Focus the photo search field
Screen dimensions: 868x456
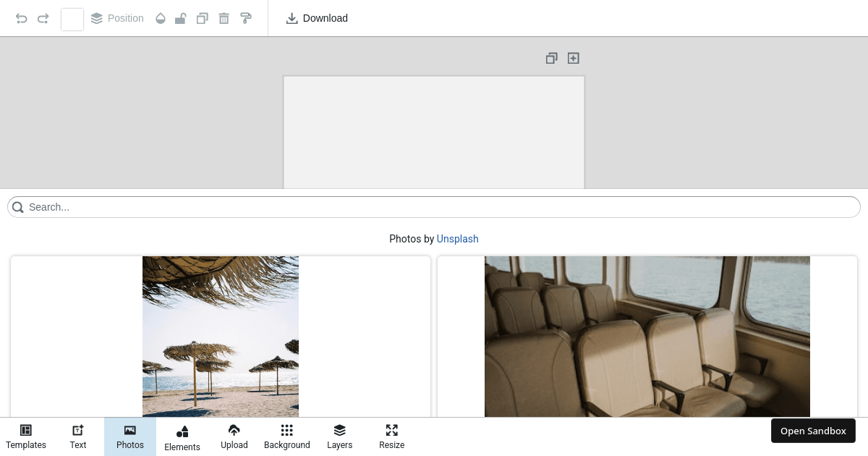point(434,207)
